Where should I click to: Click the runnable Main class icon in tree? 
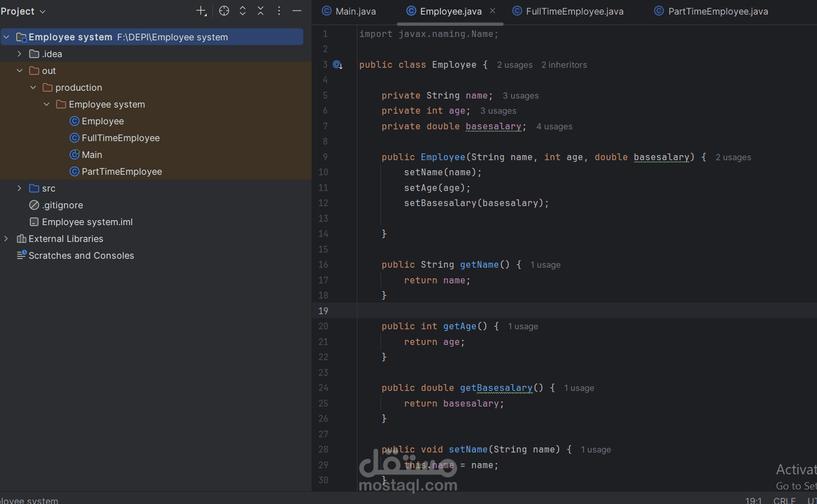(x=74, y=155)
